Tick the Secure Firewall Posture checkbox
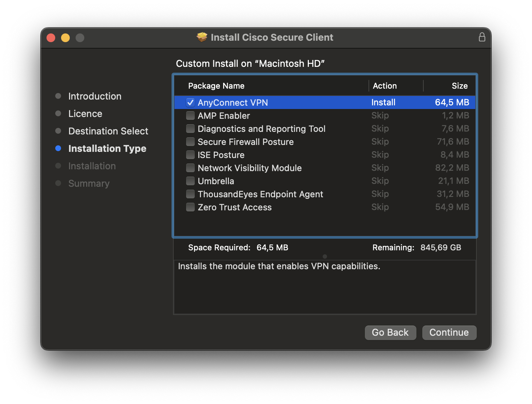This screenshot has width=532, height=404. pyautogui.click(x=190, y=142)
